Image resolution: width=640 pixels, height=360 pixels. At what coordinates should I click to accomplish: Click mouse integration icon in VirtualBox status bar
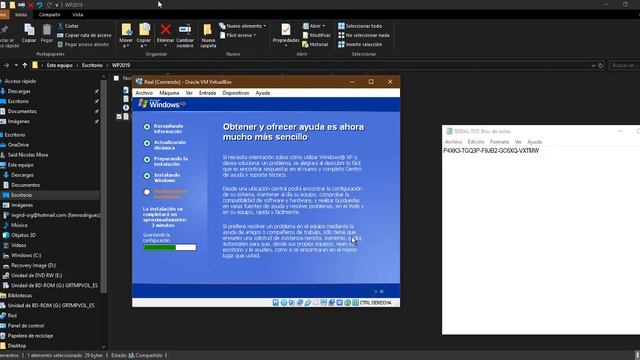348,302
